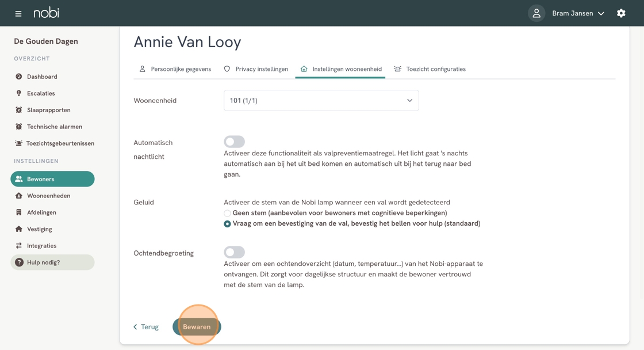Viewport: 644px width, 350px height.
Task: Click the Terug back link
Action: click(x=146, y=327)
